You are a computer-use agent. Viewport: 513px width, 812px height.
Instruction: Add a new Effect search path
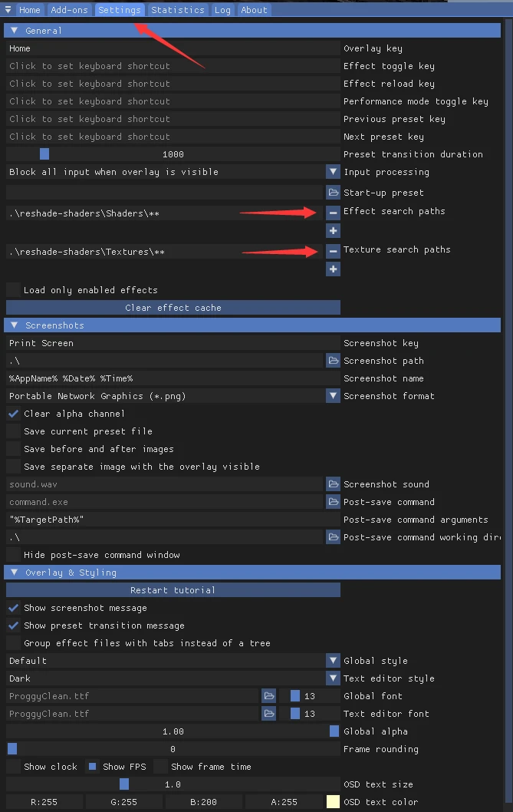(x=333, y=230)
